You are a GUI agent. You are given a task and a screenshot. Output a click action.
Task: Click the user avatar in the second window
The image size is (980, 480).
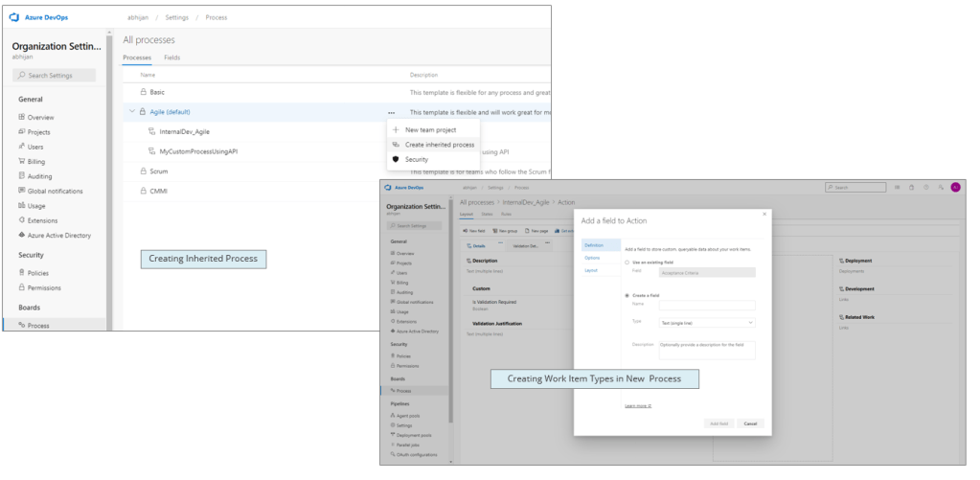955,188
